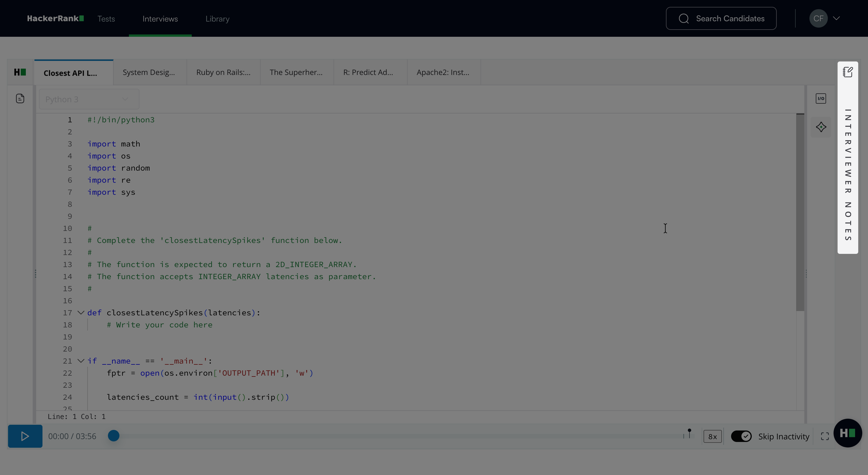Click the search magnifier icon
Screen dimensions: 868x475
pyautogui.click(x=684, y=19)
